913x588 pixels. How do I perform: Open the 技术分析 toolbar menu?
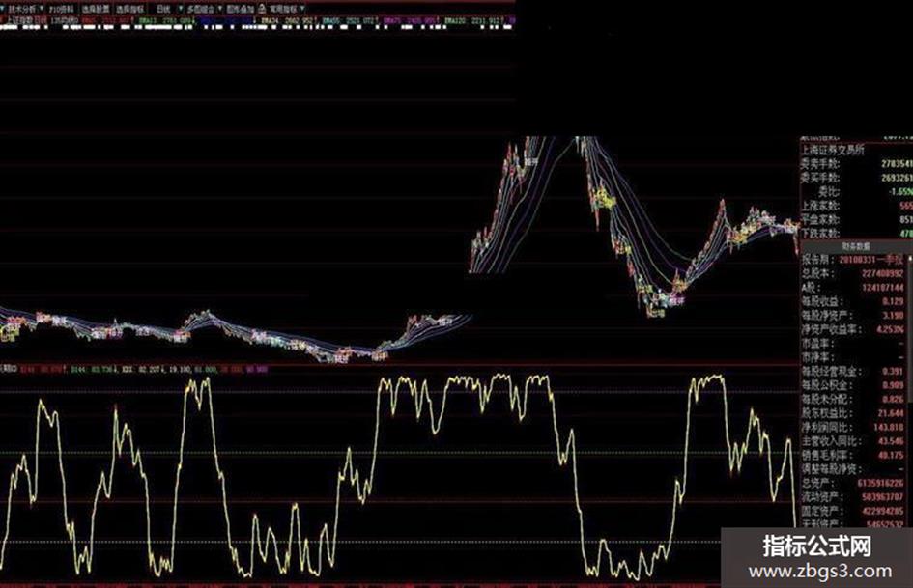(22, 9)
